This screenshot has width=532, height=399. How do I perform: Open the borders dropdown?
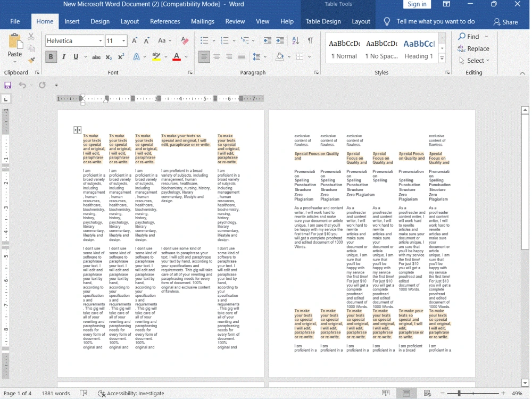tap(310, 57)
